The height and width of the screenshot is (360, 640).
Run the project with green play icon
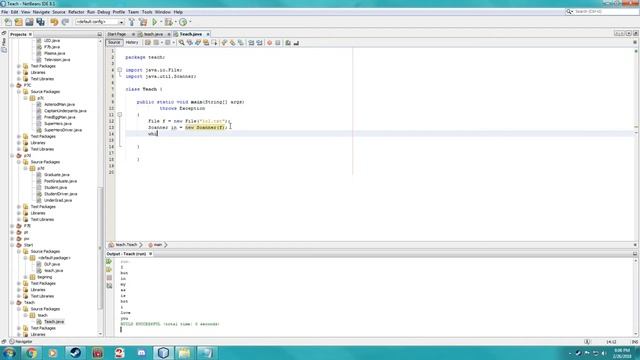click(x=155, y=22)
